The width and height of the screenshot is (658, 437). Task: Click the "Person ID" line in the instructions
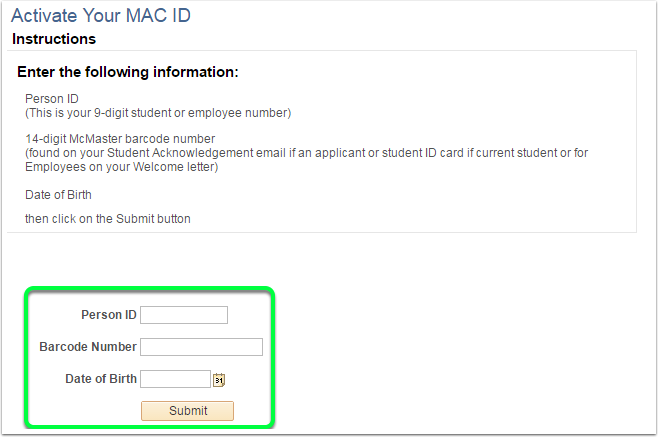coord(52,98)
